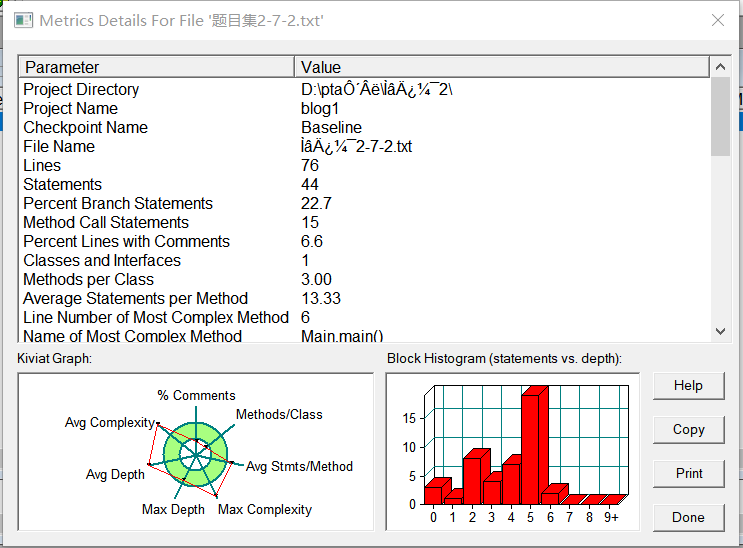
Task: Click the depth 2 histogram bar
Action: pos(476,477)
